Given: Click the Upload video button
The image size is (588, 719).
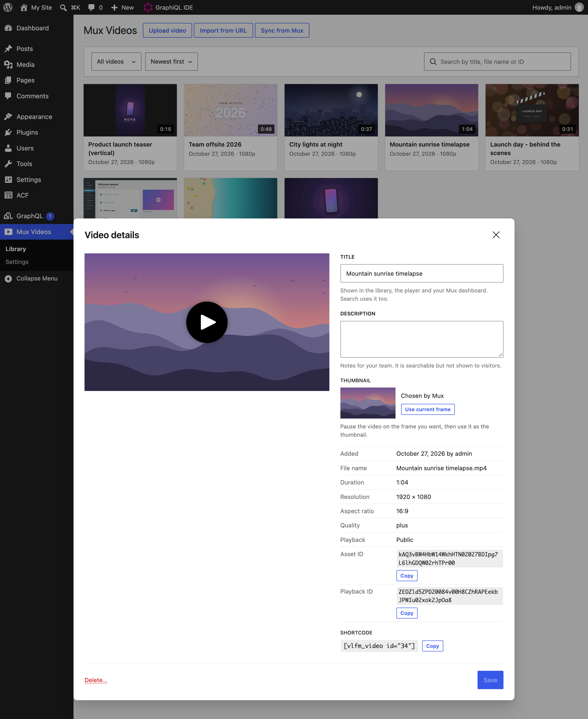Looking at the screenshot, I should 167,31.
